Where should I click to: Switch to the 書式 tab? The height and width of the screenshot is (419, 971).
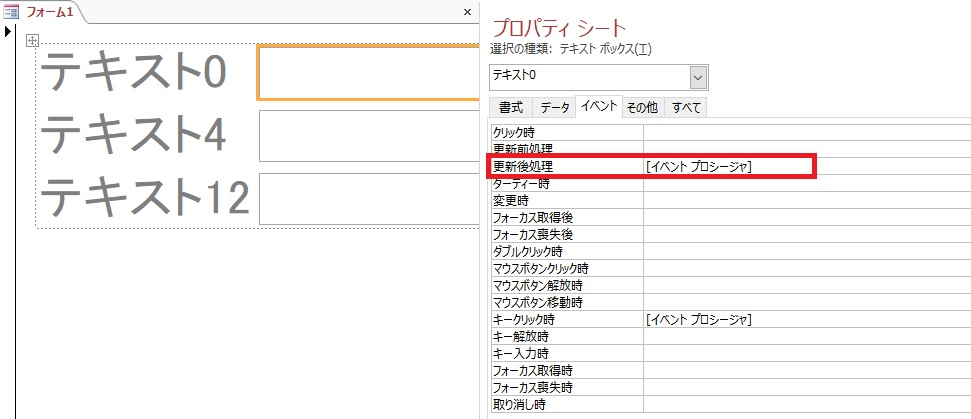[510, 108]
